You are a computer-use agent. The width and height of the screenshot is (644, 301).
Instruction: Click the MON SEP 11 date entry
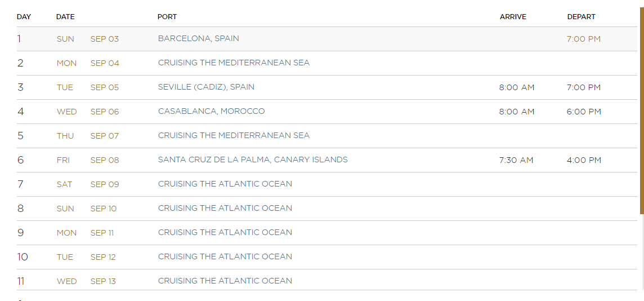86,233
